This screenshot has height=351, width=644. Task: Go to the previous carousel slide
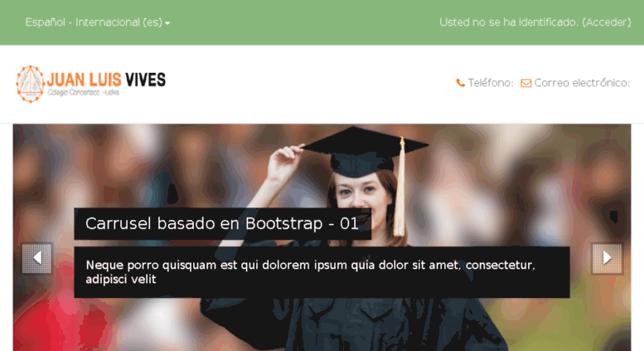coord(37,258)
